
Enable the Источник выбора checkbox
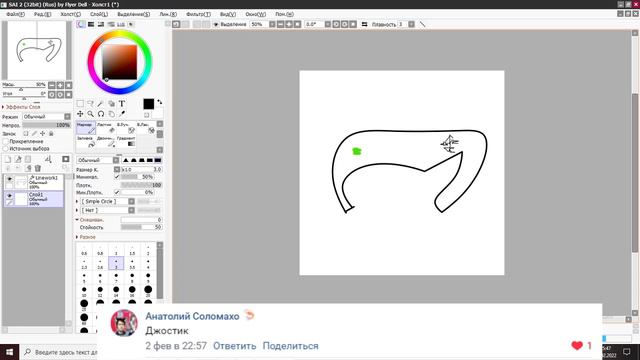6,149
